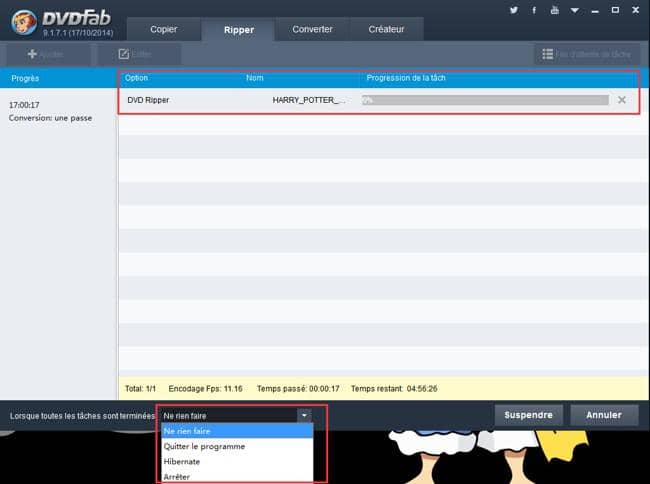
Task: Click the Option column header
Action: pos(136,77)
